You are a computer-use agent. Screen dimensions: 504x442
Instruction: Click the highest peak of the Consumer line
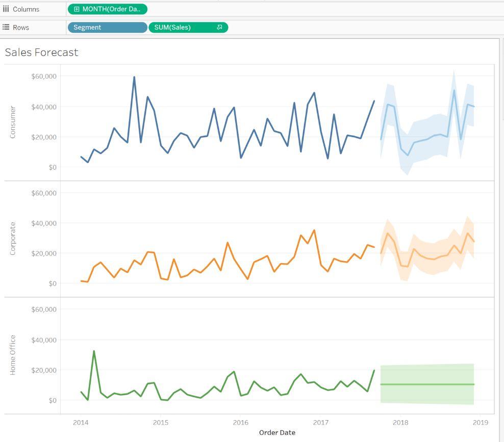tap(134, 77)
